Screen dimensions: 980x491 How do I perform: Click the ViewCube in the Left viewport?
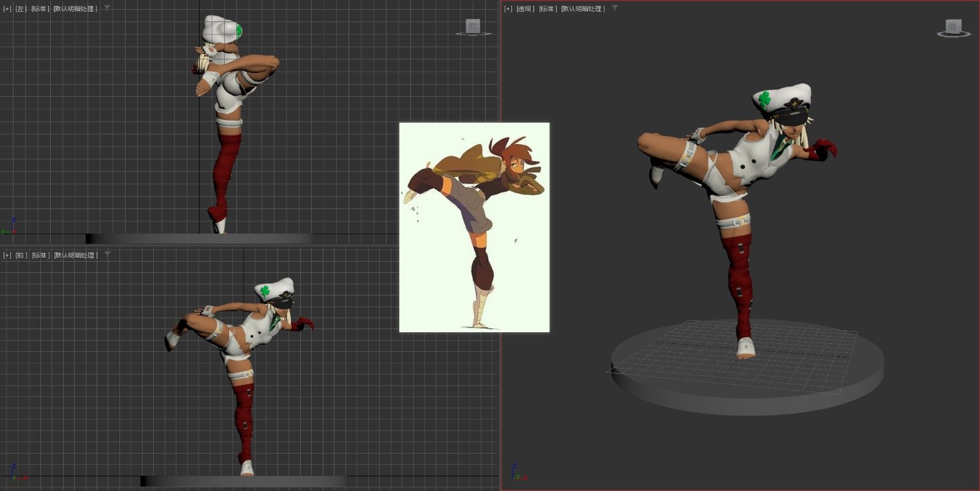[x=473, y=27]
